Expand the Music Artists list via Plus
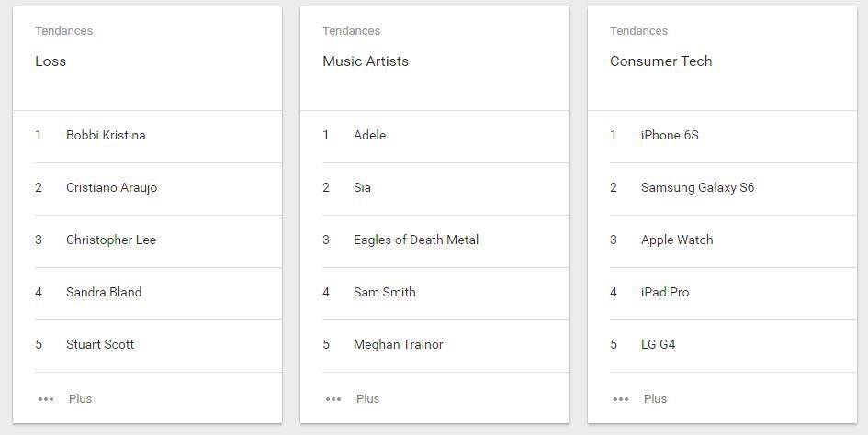The image size is (868, 435). coord(367,399)
